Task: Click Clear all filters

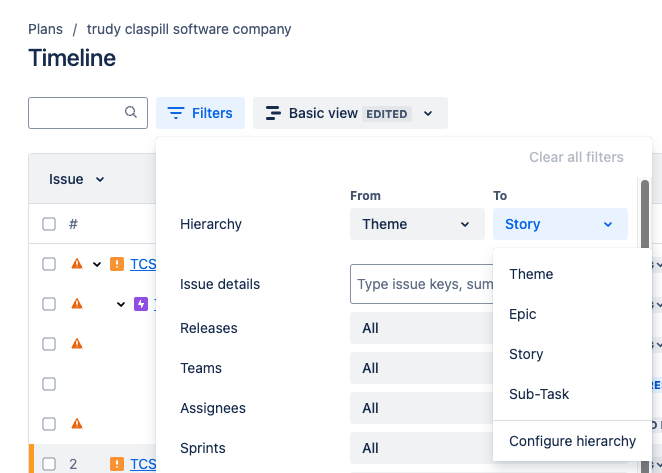Action: [x=576, y=157]
